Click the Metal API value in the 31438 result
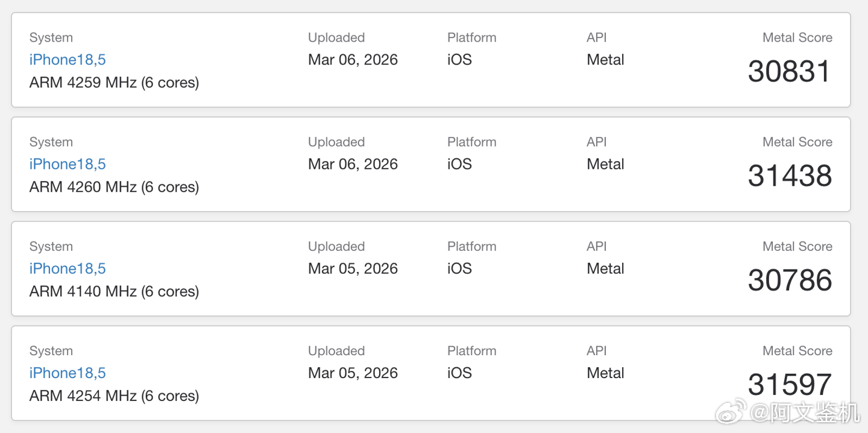Image resolution: width=868 pixels, height=433 pixels. tap(605, 164)
